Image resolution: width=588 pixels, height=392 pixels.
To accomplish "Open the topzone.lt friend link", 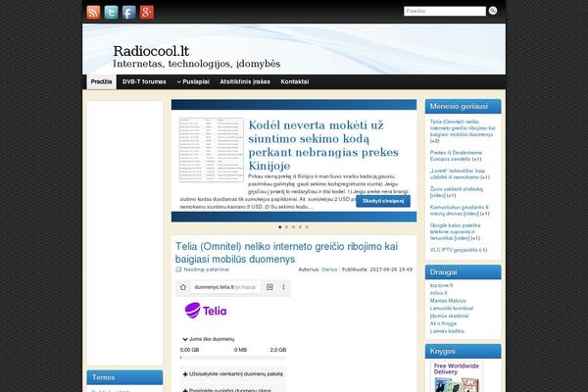I will click(x=441, y=285).
